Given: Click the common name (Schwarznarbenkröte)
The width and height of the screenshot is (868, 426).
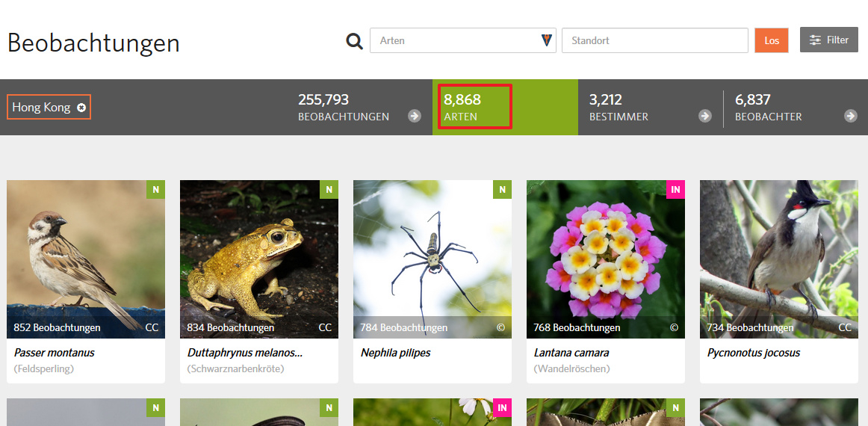Looking at the screenshot, I should (x=235, y=368).
